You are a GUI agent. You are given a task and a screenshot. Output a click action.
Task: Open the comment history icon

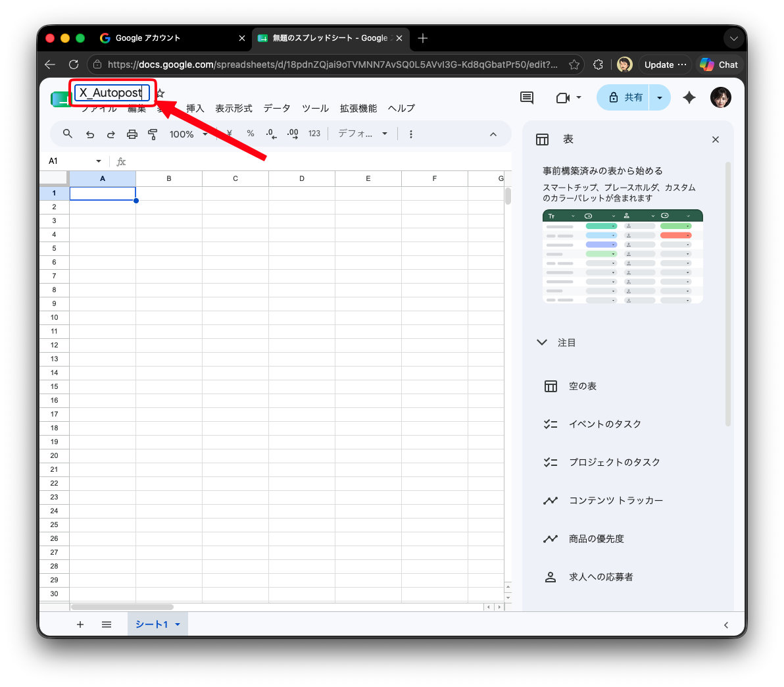(x=526, y=97)
